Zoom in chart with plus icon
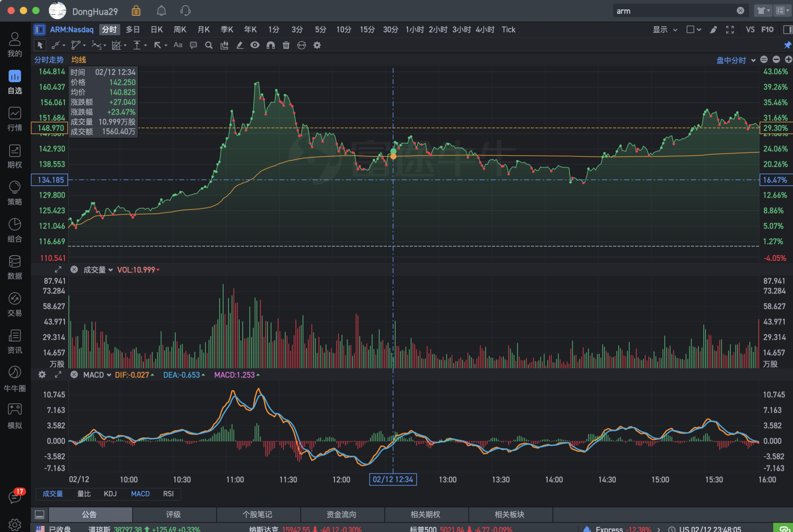Viewport: 793px width, 532px height. pos(788,60)
